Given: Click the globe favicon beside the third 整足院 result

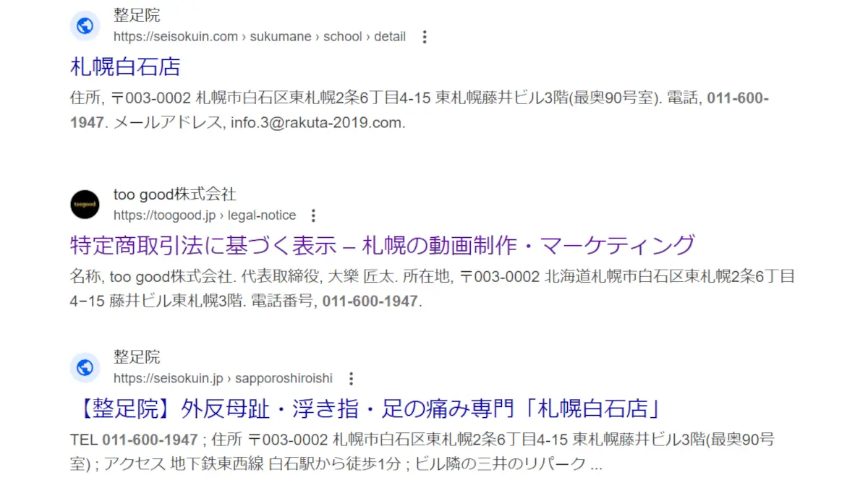Looking at the screenshot, I should pyautogui.click(x=85, y=368).
